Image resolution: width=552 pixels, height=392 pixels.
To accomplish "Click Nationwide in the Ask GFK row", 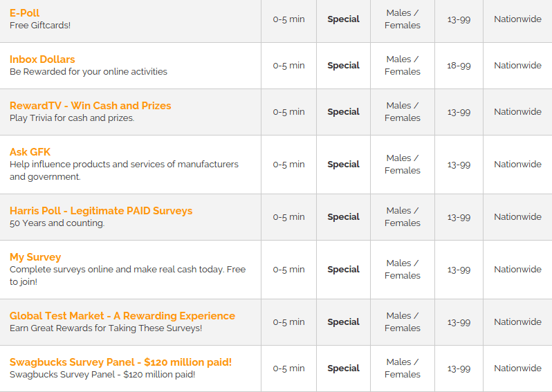I will click(x=517, y=165).
